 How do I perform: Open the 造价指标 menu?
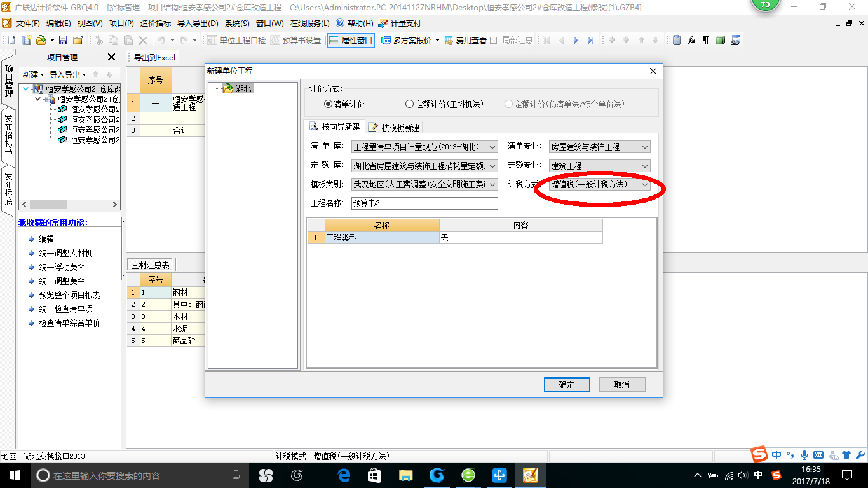coord(155,24)
